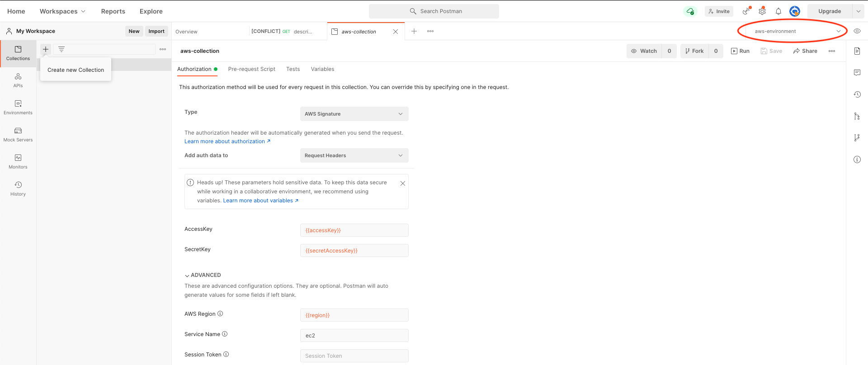Viewport: 868px width, 365px height.
Task: Open Explore in the top bar
Action: point(151,11)
